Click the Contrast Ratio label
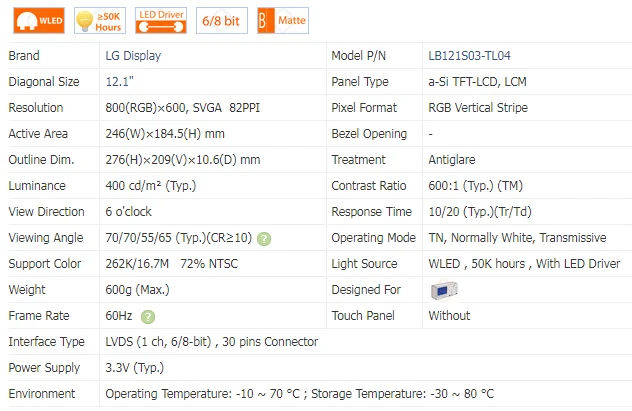Screen dimensions: 632x411 click(x=369, y=186)
